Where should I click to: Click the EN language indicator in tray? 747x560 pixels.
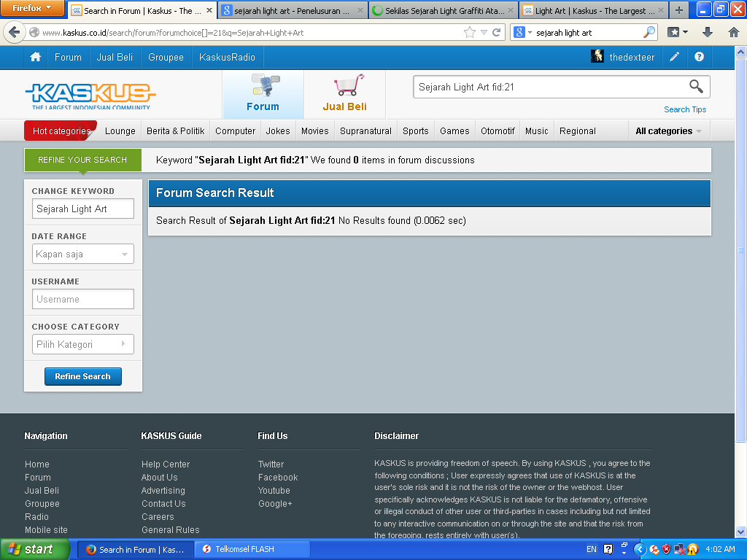591,549
